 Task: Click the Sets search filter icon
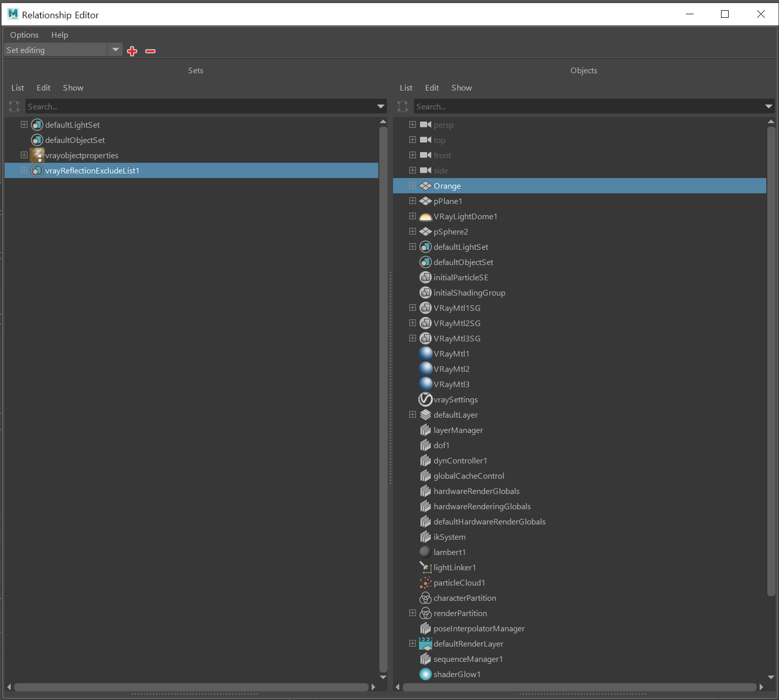14,106
